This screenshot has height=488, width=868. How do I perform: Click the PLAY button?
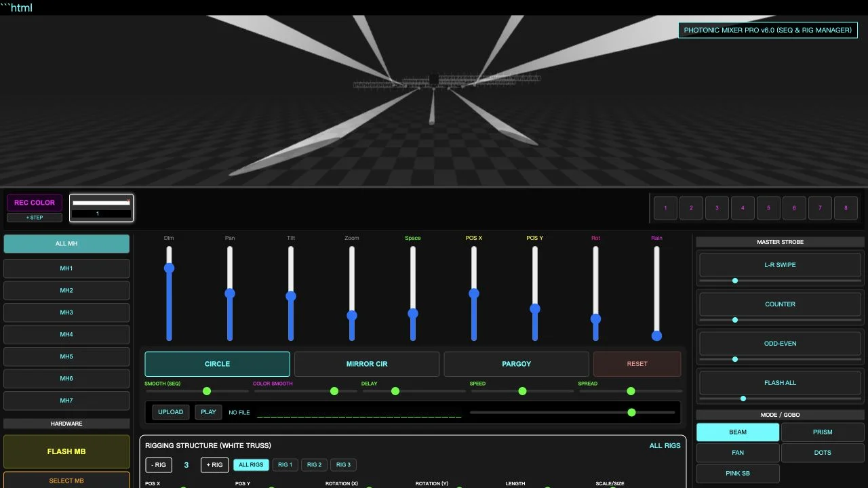(x=209, y=412)
